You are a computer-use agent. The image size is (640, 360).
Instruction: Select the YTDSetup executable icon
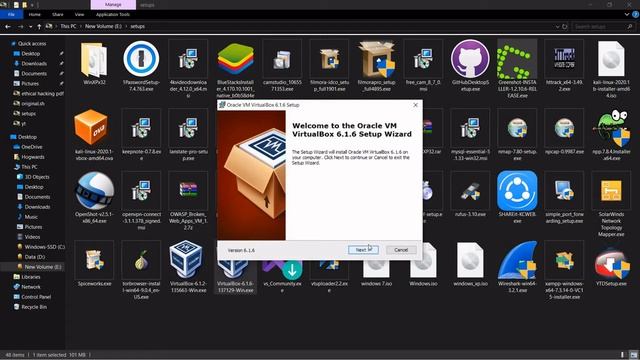coord(612,261)
